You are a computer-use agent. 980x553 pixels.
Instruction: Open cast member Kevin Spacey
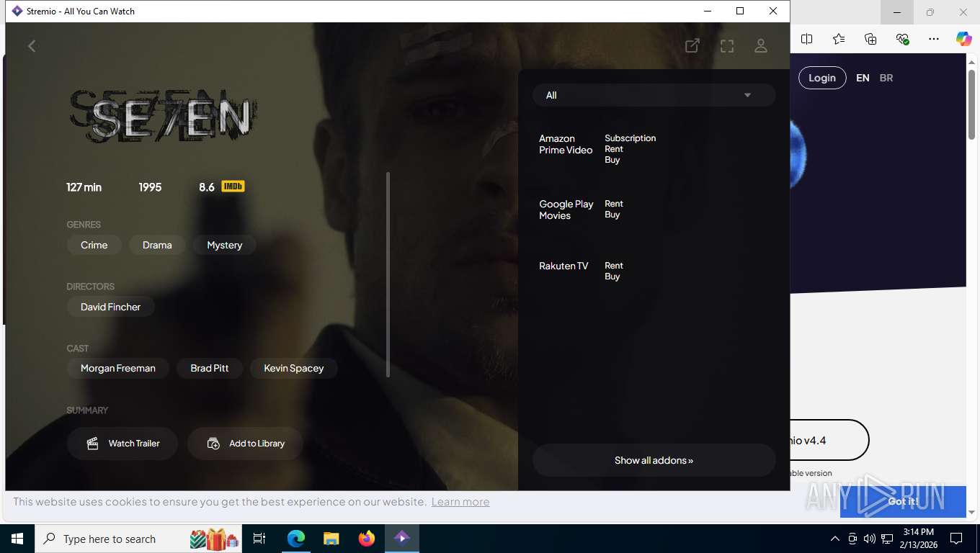(x=293, y=368)
